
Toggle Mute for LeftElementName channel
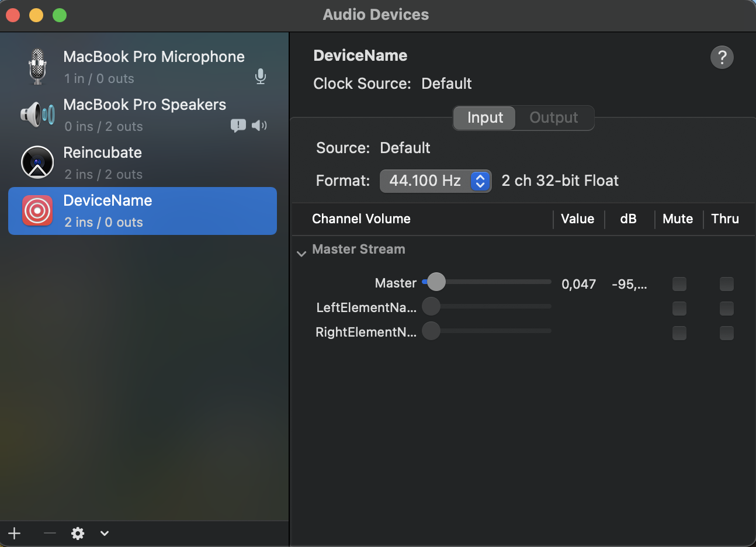[x=679, y=309]
